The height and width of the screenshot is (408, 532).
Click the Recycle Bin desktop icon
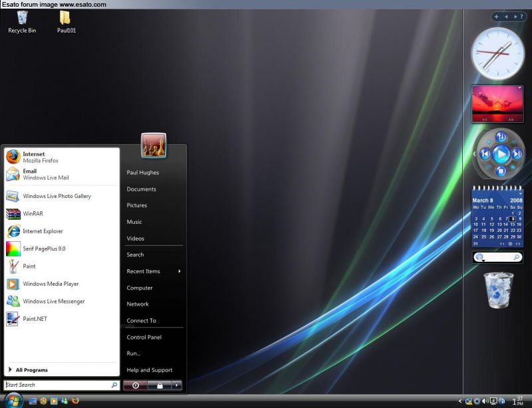(22, 22)
